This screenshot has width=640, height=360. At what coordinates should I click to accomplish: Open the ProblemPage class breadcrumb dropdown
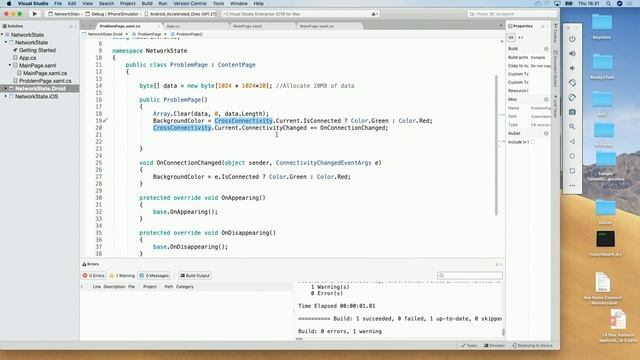tap(149, 34)
